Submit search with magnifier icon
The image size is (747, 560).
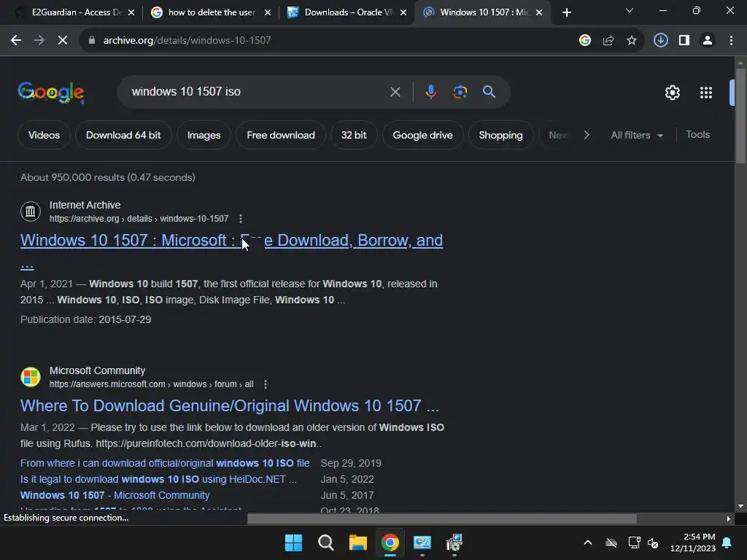[489, 92]
